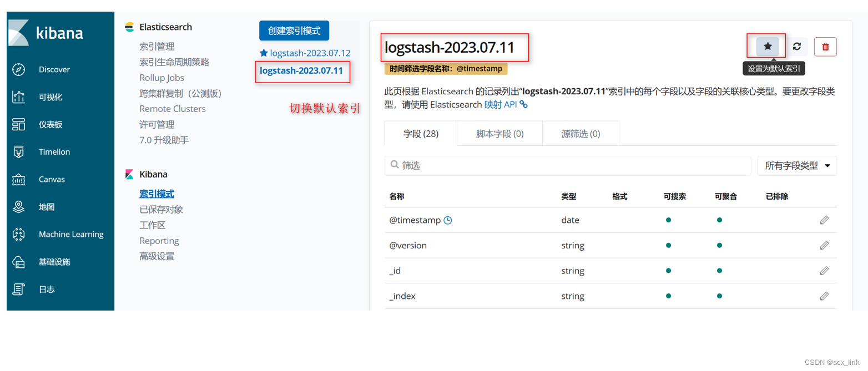This screenshot has height=371, width=868.
Task: Click the Discover label in sidebar
Action: click(54, 69)
